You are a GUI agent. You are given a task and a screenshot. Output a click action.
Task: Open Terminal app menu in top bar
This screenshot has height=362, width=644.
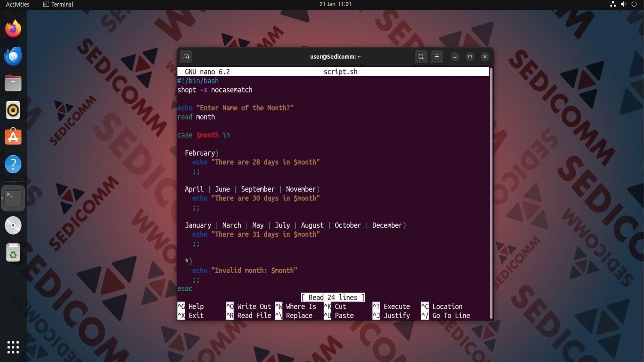coord(58,4)
